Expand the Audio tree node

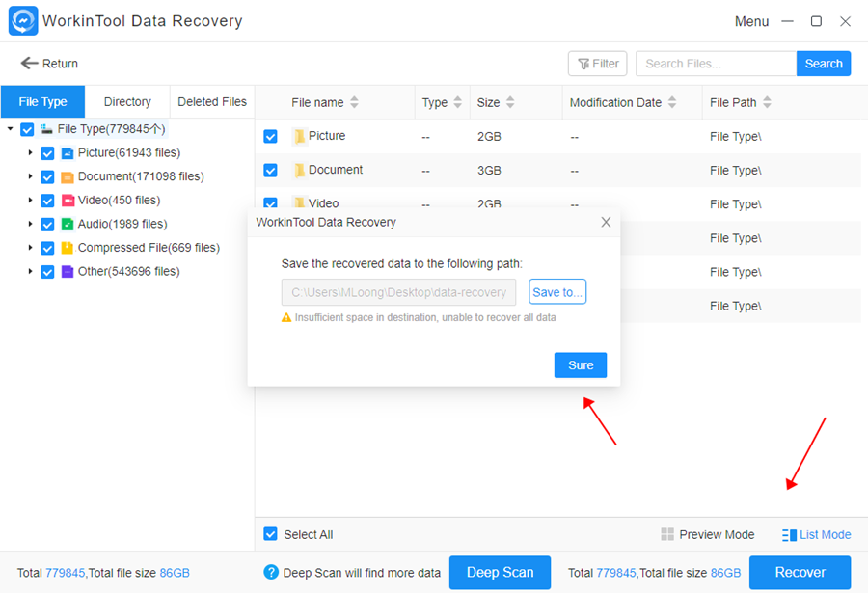point(31,224)
